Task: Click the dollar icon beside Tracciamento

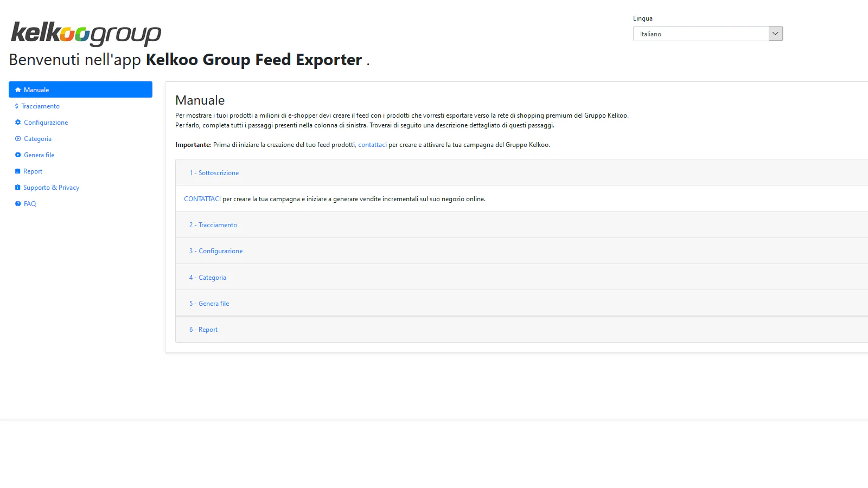Action: coord(17,106)
